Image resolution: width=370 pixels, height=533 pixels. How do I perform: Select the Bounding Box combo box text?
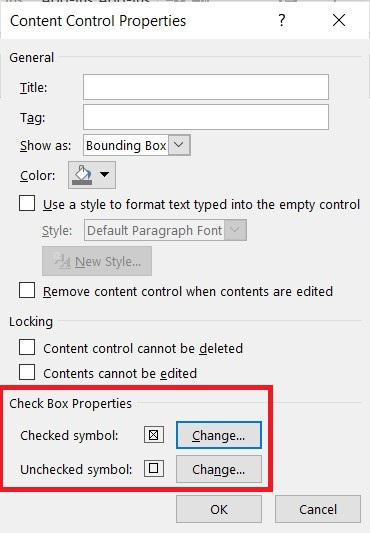click(x=126, y=145)
